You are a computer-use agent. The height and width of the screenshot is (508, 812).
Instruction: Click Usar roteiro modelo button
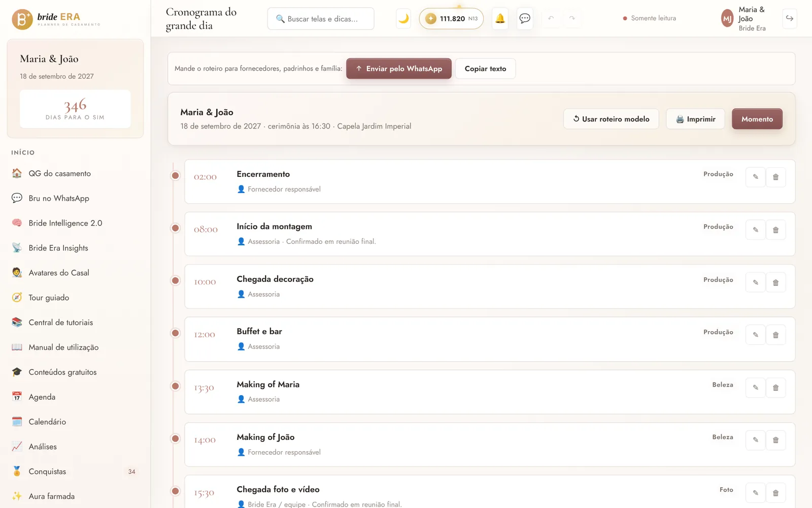pyautogui.click(x=611, y=119)
